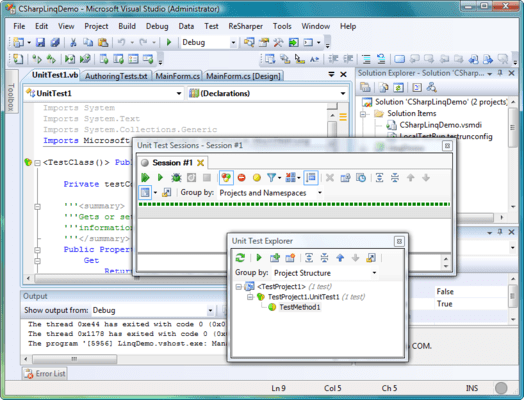The height and width of the screenshot is (400, 524).
Task: Open the File menu
Action: click(19, 26)
